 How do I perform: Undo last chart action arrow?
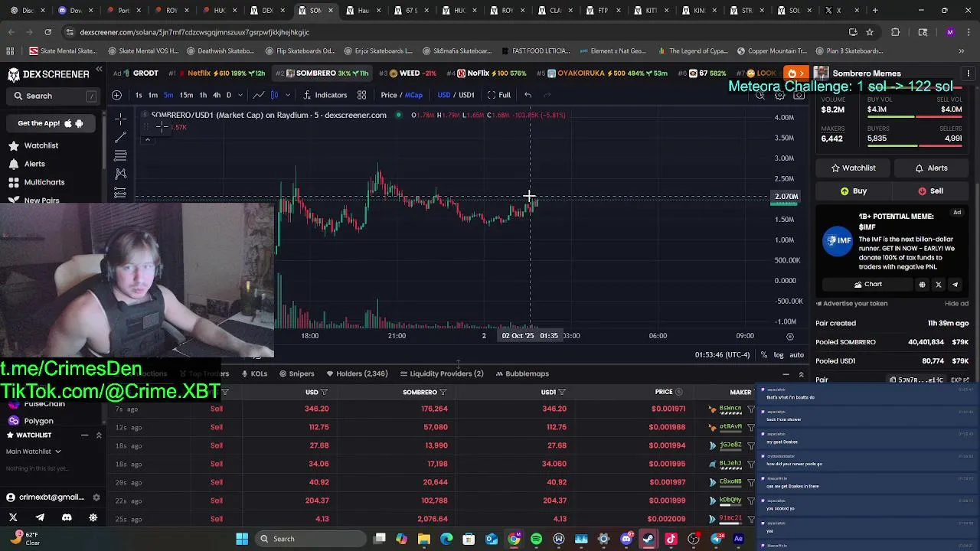tap(528, 95)
